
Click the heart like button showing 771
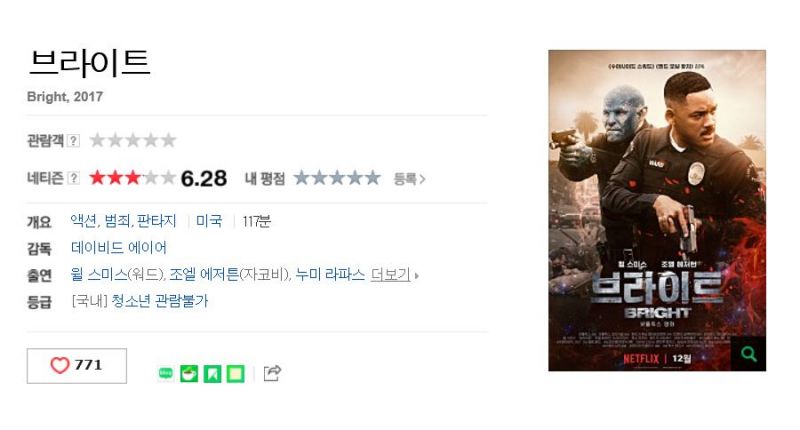[77, 366]
